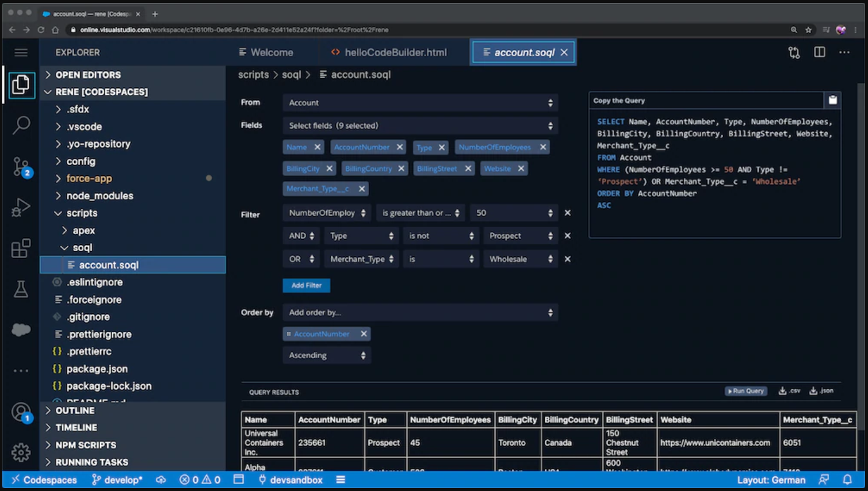This screenshot has width=868, height=491.
Task: Open the Run and Debug view
Action: pos(21,208)
